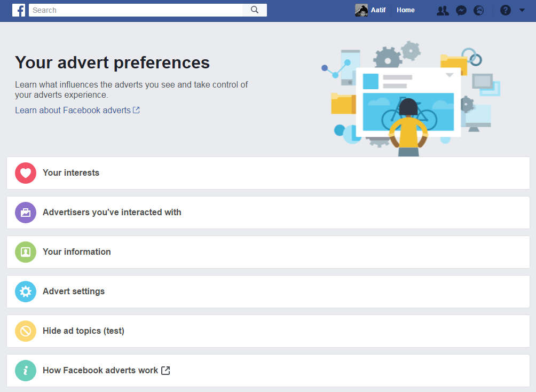Open Notifications via the globe icon

pos(479,10)
